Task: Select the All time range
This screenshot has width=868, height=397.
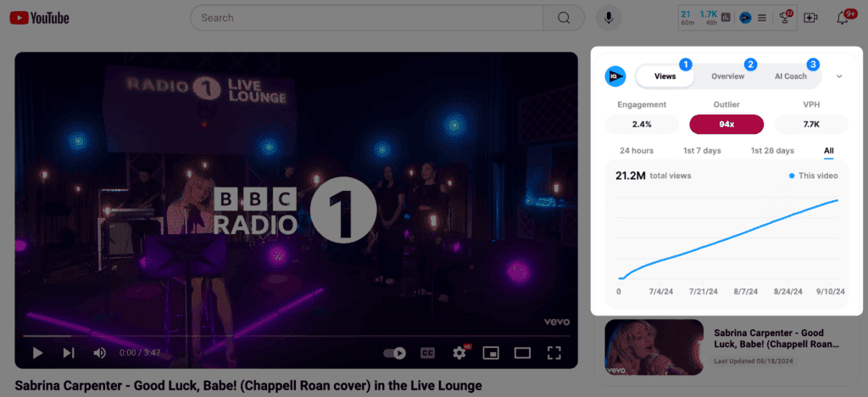Action: tap(829, 151)
